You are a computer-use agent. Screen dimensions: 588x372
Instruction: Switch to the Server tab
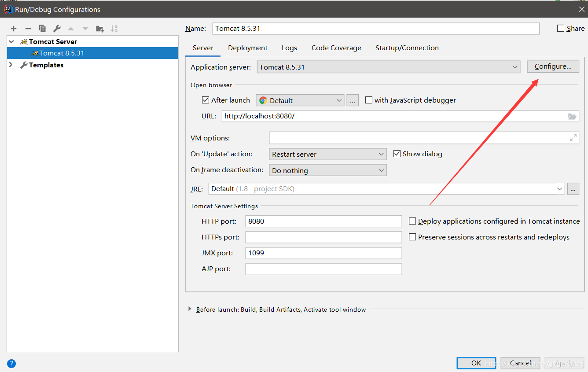pos(203,48)
